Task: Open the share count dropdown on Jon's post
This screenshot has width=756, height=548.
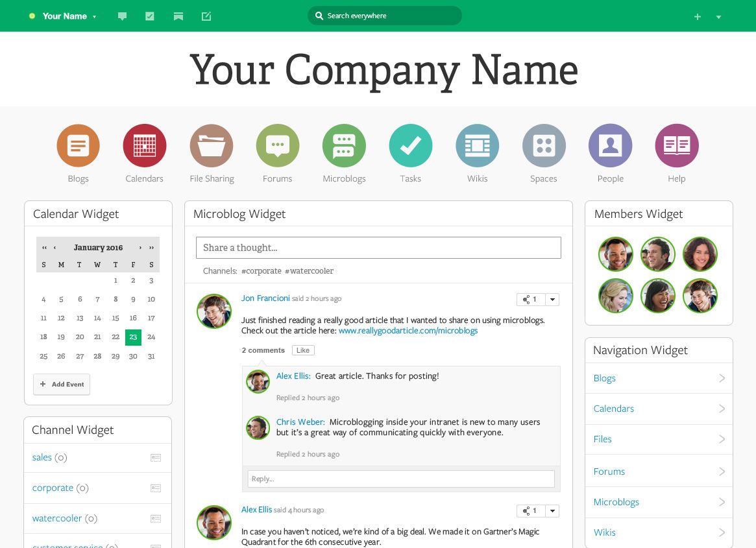Action: pos(552,299)
